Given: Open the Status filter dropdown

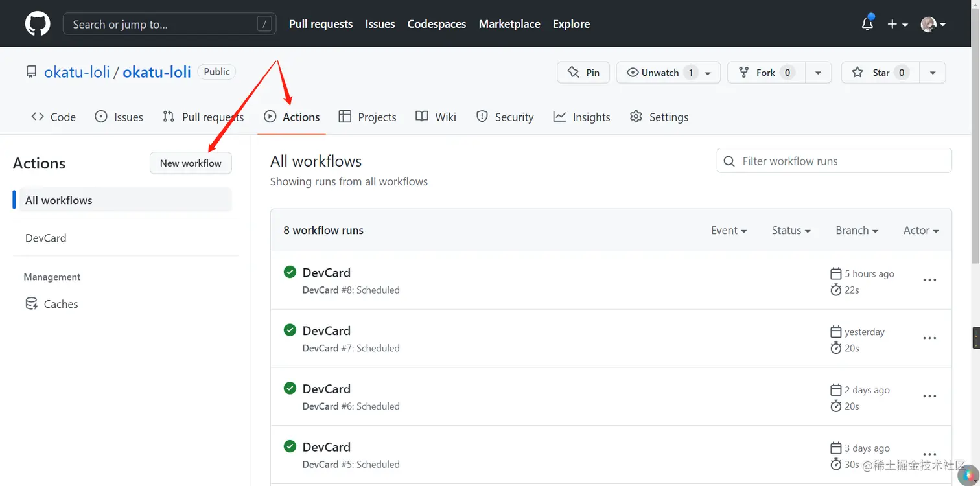Looking at the screenshot, I should point(791,230).
